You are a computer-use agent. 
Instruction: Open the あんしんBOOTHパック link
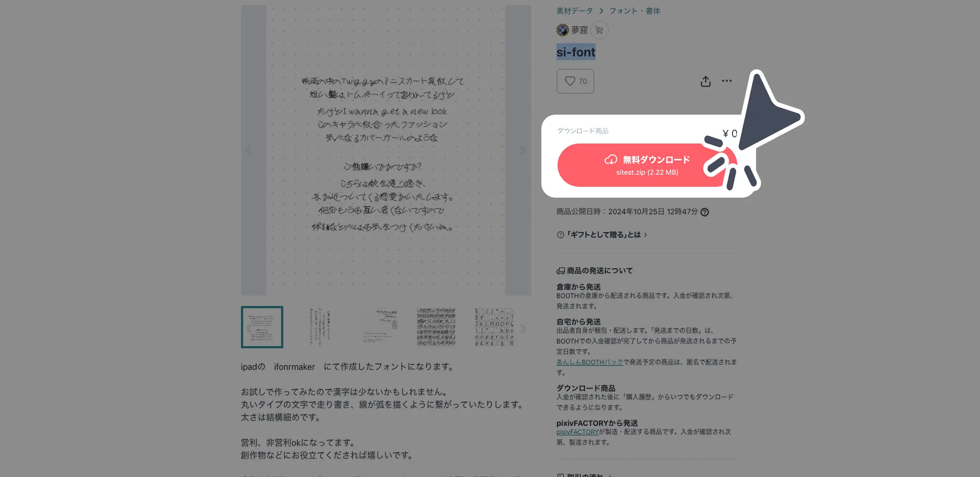point(590,362)
